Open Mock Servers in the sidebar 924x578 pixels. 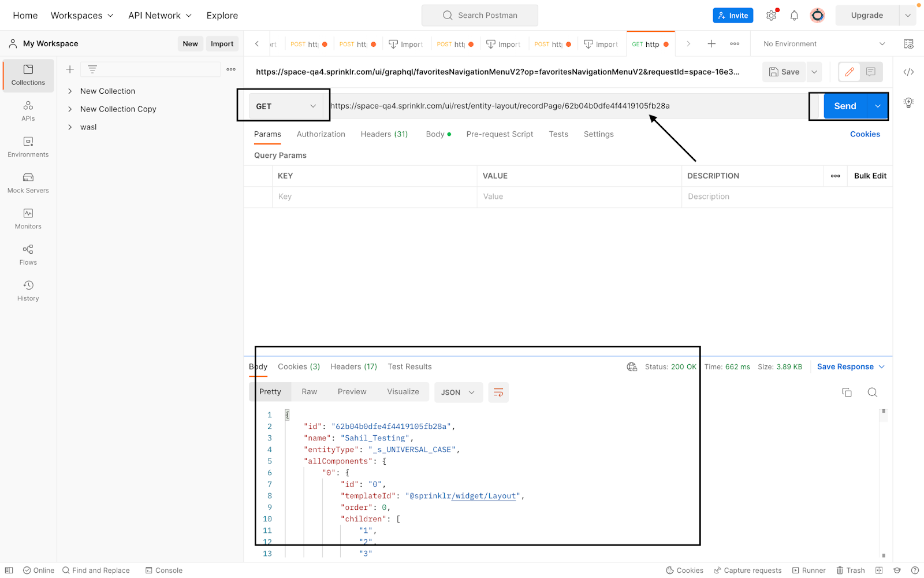click(28, 183)
